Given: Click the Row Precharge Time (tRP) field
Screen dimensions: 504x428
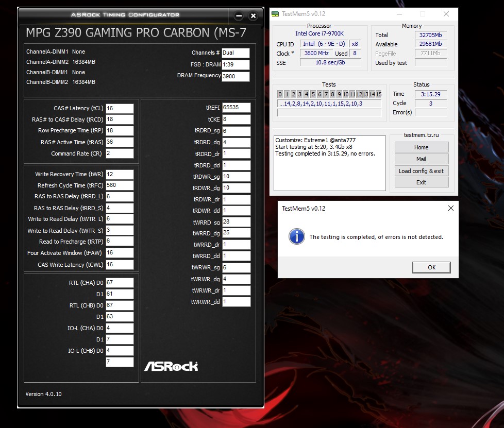Looking at the screenshot, I should point(120,130).
